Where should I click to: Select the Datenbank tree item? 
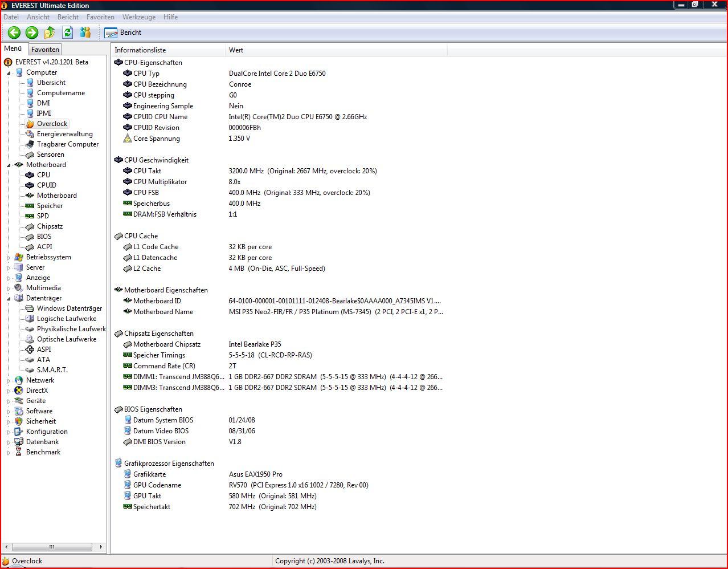pos(42,442)
